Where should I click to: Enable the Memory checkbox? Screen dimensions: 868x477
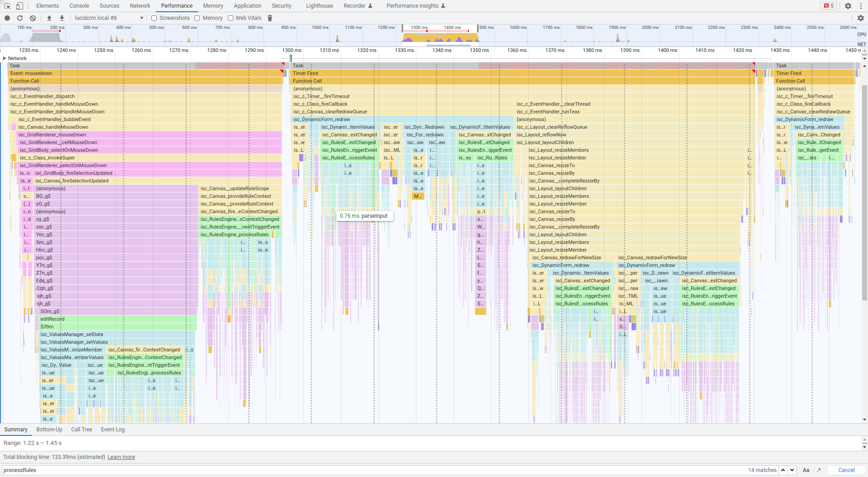(x=197, y=18)
